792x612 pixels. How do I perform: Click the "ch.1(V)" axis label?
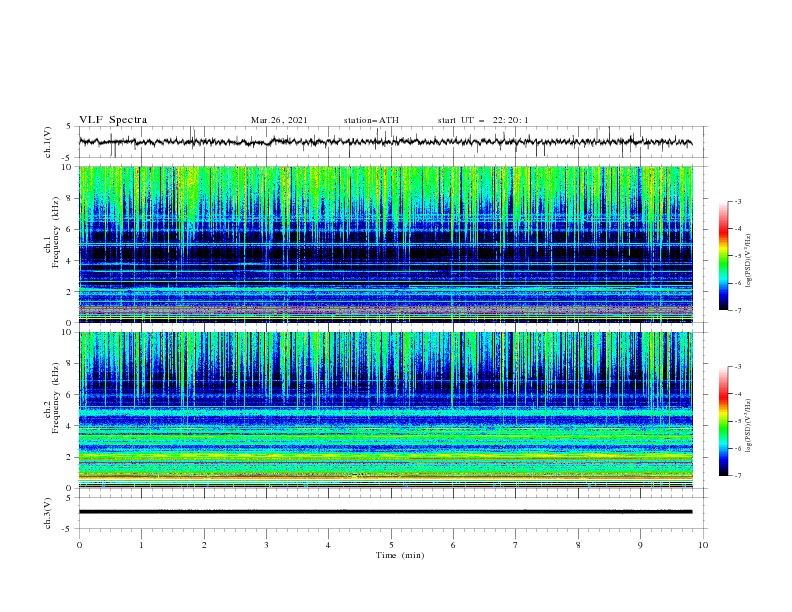click(48, 142)
